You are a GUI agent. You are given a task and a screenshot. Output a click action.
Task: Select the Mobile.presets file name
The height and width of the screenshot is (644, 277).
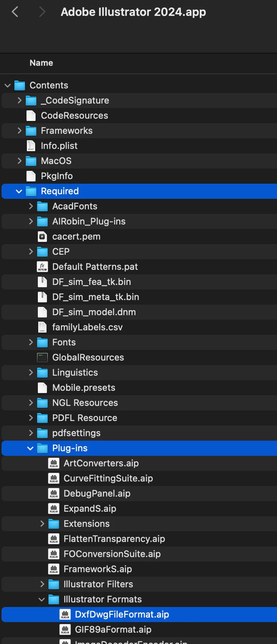[84, 388]
